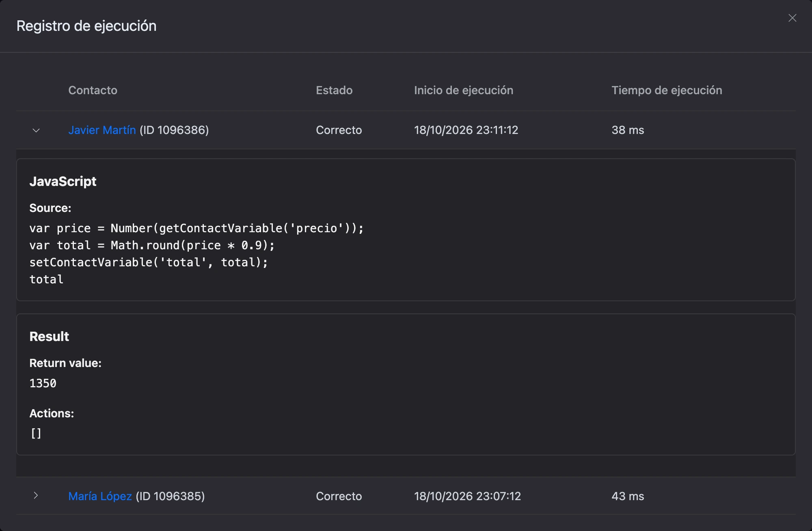Select the Tiempo de ejecución column header
This screenshot has height=531, width=812.
[x=667, y=90]
